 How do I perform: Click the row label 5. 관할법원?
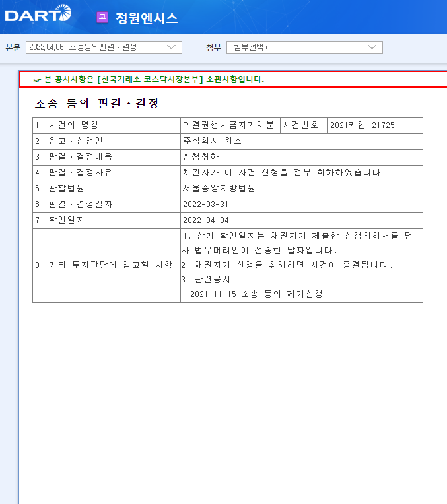(60, 189)
